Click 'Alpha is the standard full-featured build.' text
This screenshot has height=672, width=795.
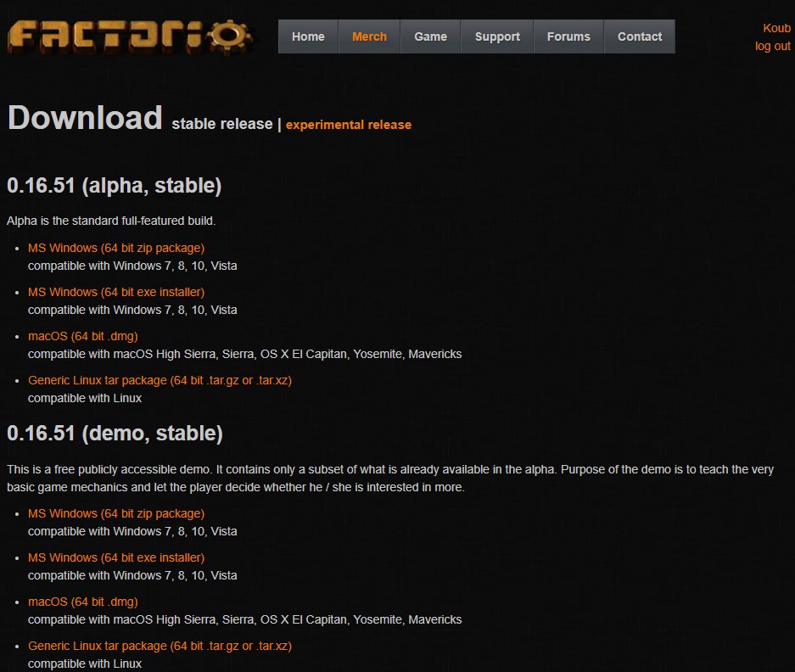111,221
